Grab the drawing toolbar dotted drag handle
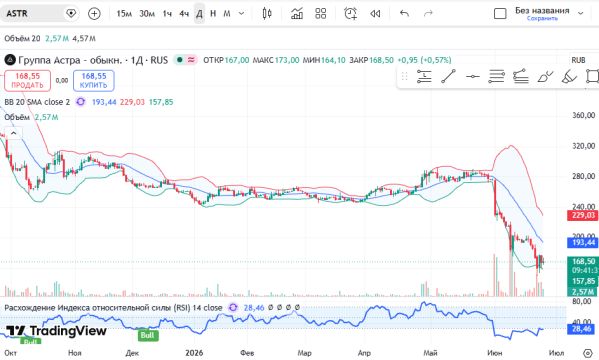Viewport: 599px width, 360px height. pyautogui.click(x=404, y=76)
